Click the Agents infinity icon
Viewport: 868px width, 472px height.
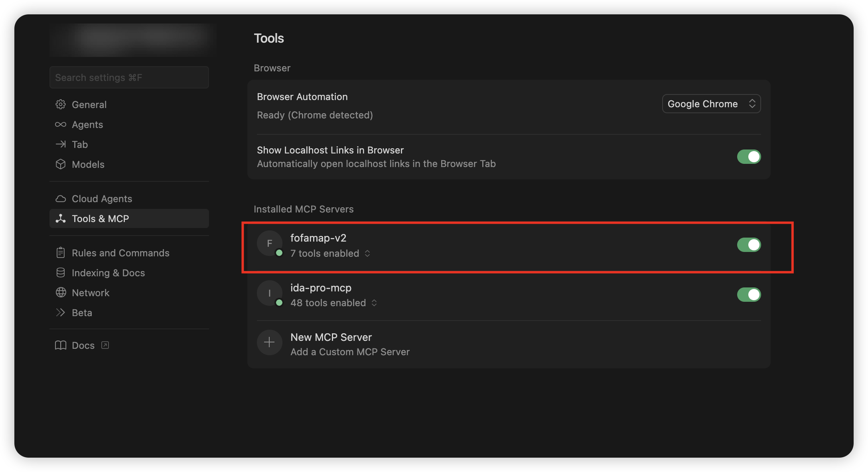[x=61, y=124]
